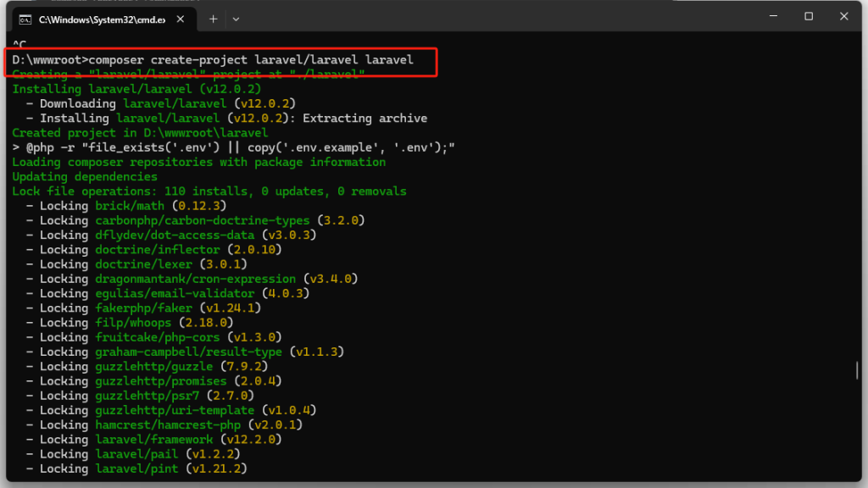Click the terminal vertical scrollbar thumb
The image size is (868, 488).
(856, 370)
